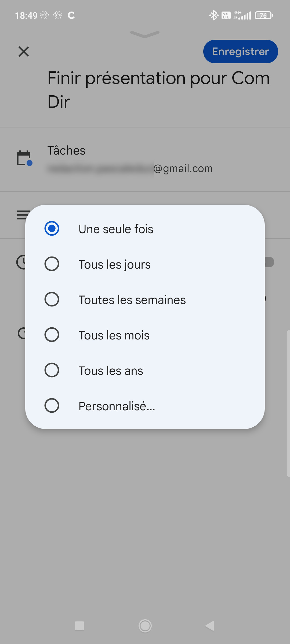This screenshot has height=644, width=290.
Task: Pick 'Tous les mois' recurrence
Action: coord(52,335)
